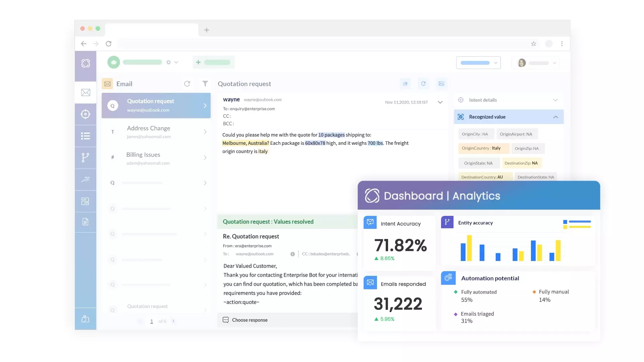Click the highlighted 'Melbourne, Australia?' text
The height and width of the screenshot is (362, 644).
tap(246, 143)
